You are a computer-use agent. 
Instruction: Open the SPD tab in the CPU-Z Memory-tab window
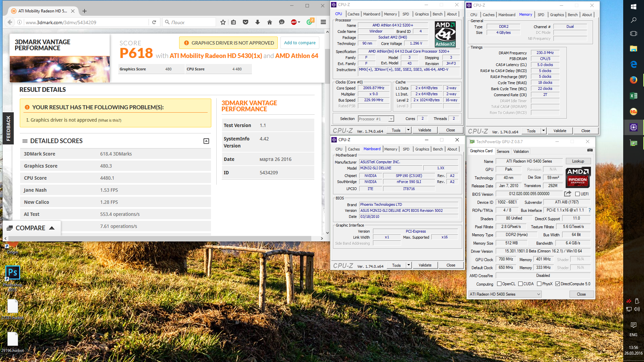[541, 15]
